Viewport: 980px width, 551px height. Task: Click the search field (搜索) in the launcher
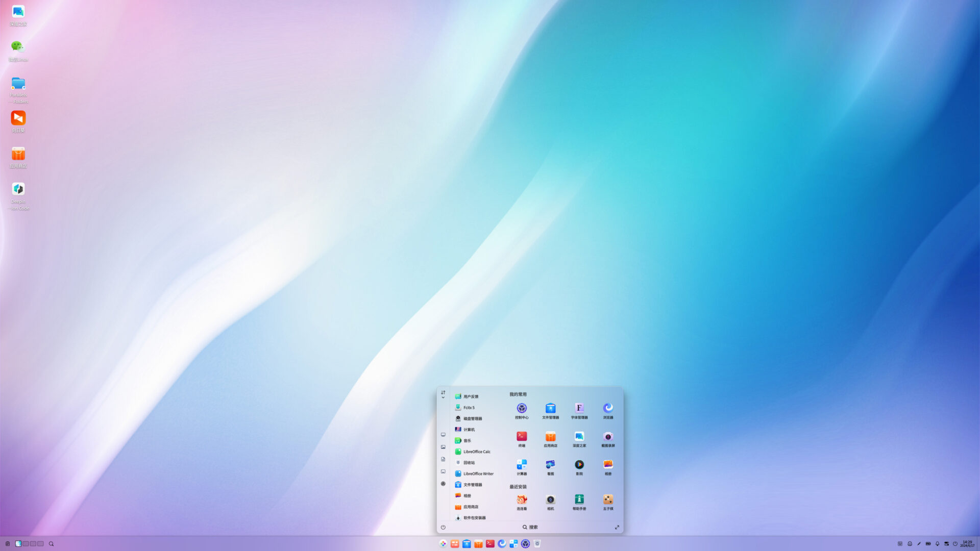531,527
